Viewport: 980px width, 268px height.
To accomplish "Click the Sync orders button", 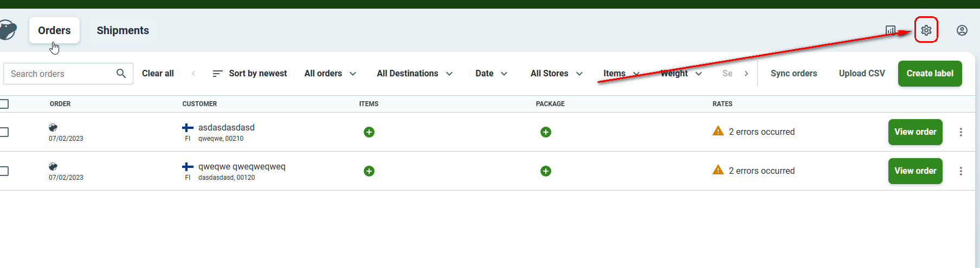I will point(794,74).
